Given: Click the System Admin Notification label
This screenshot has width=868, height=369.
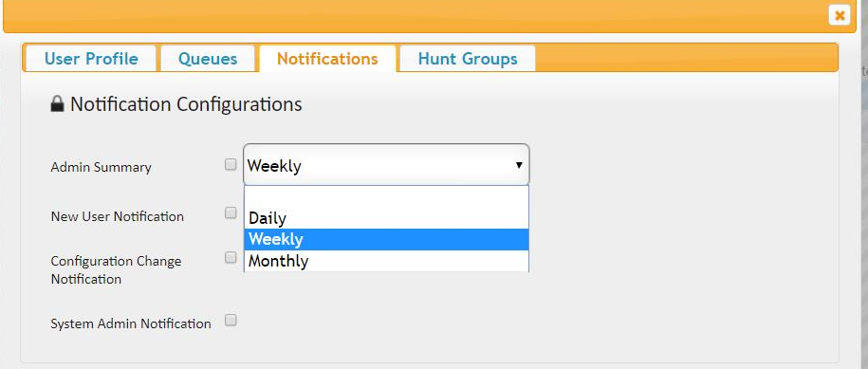Looking at the screenshot, I should 131,323.
